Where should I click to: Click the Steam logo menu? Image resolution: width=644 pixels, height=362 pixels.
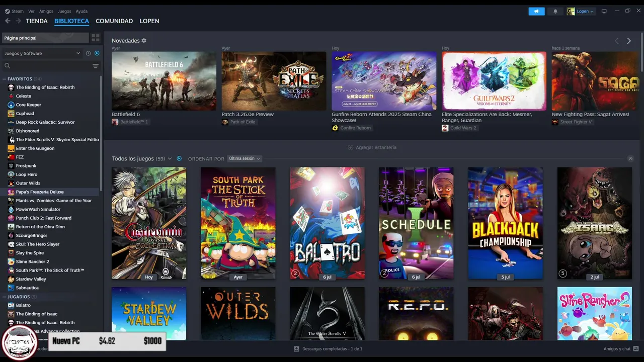coord(14,11)
